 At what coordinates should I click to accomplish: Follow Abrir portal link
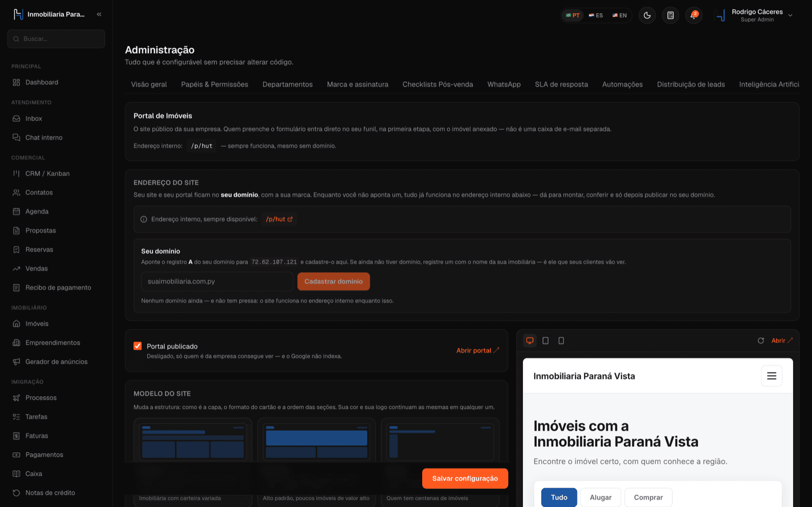(x=477, y=351)
